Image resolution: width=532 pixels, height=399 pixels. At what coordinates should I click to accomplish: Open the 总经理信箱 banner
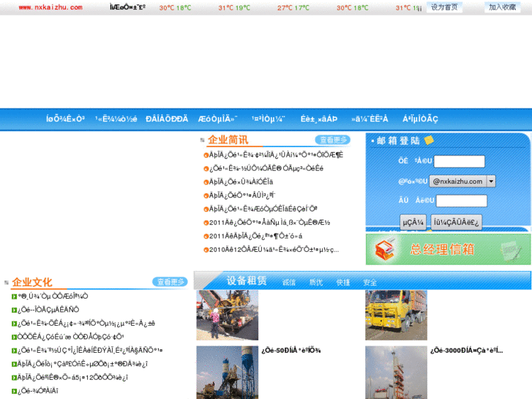pos(448,249)
